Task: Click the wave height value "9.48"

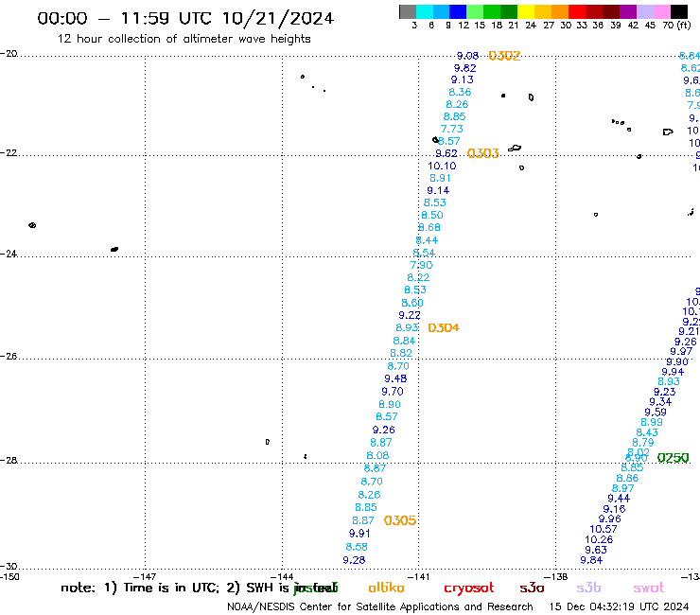Action: 395,378
